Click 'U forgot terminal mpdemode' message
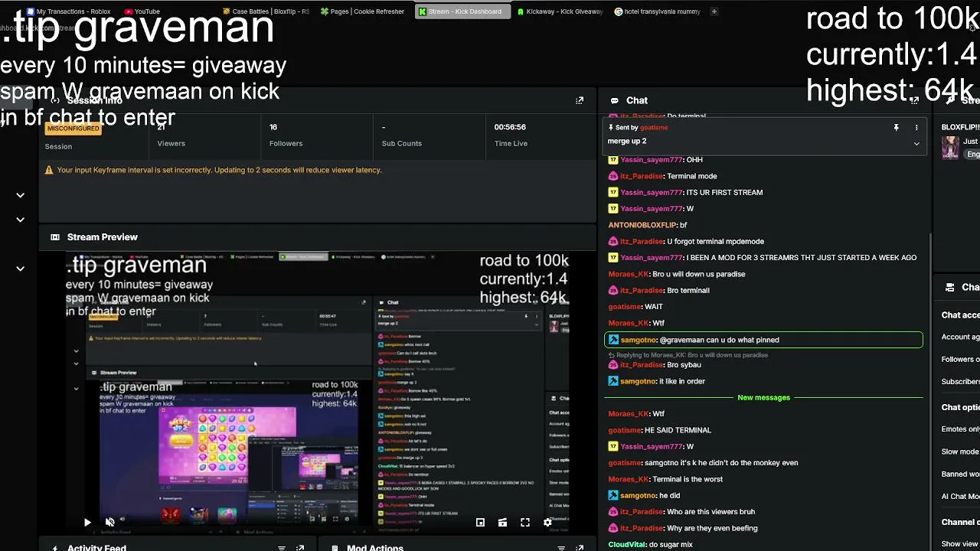 (716, 242)
